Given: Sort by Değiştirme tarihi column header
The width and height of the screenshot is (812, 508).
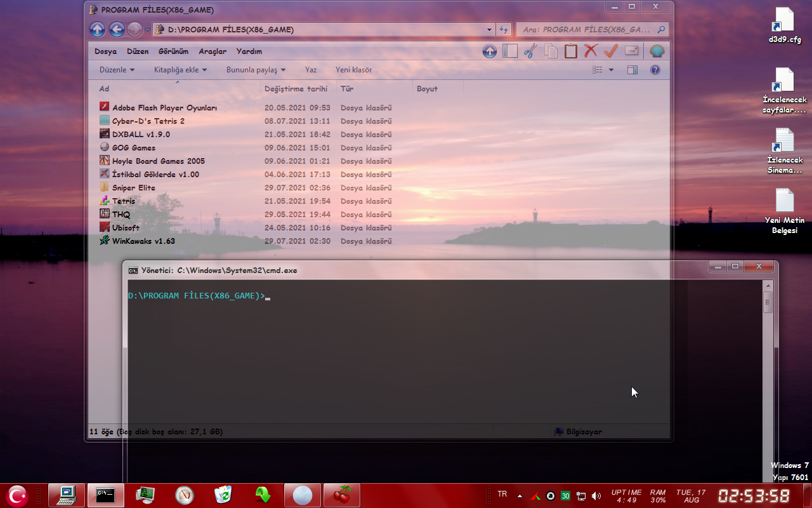Looking at the screenshot, I should [x=298, y=89].
